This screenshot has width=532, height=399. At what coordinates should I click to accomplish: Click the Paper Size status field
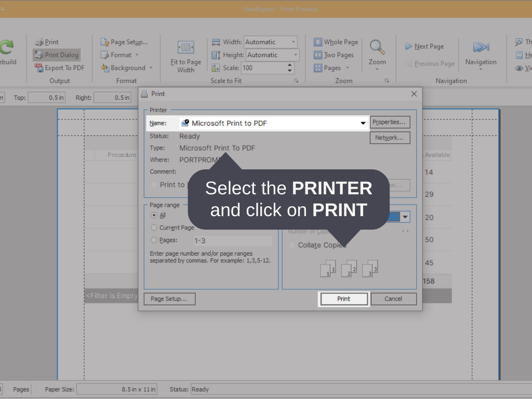coord(117,390)
